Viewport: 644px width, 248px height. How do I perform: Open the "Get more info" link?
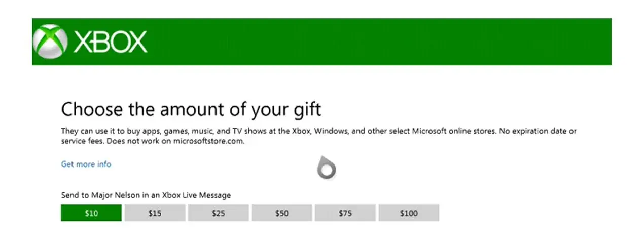(x=86, y=164)
